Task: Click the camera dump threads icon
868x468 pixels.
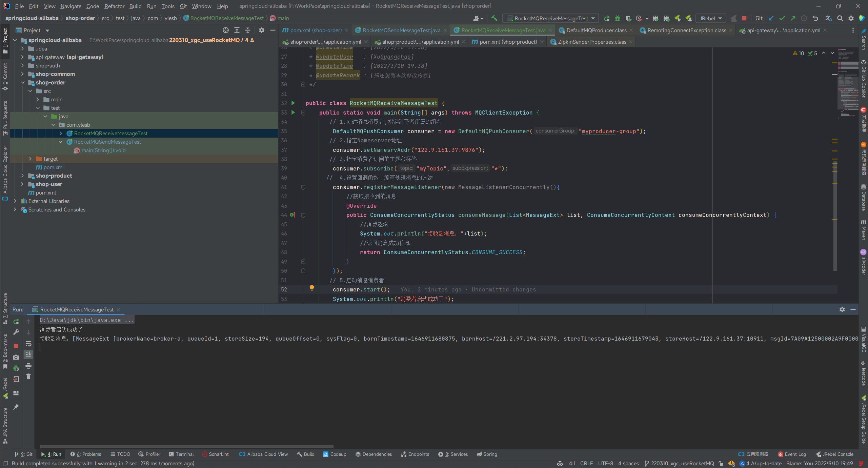Action: [x=16, y=357]
